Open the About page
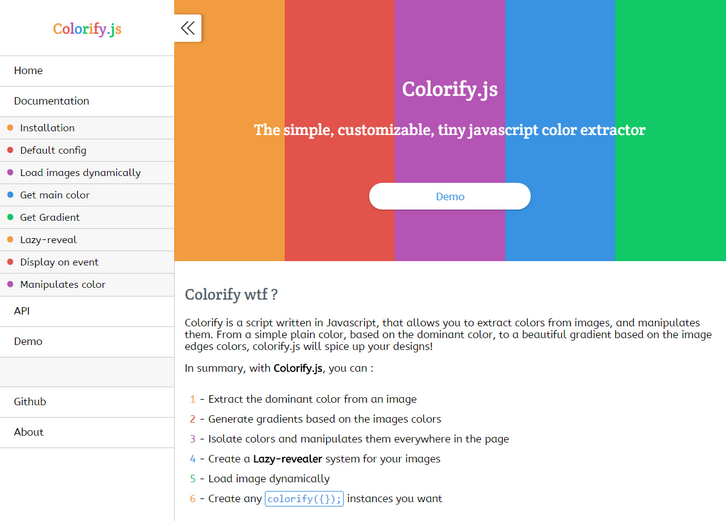Screen dimensions: 726x521 [29, 432]
